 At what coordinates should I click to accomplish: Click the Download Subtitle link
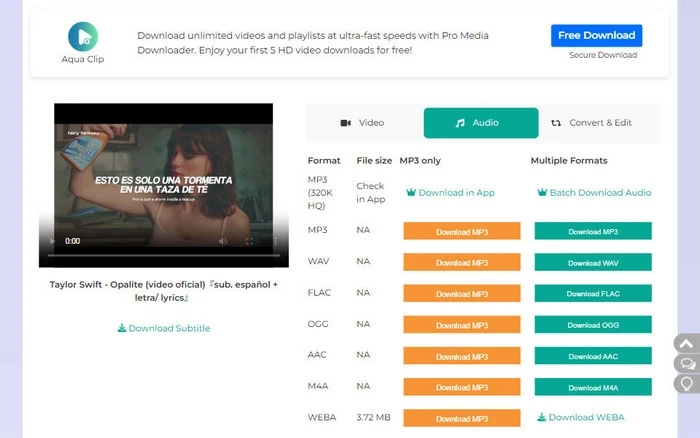tap(164, 328)
